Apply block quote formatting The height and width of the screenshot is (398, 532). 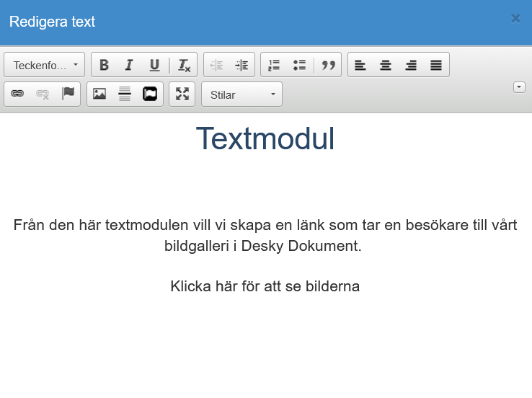pos(329,65)
